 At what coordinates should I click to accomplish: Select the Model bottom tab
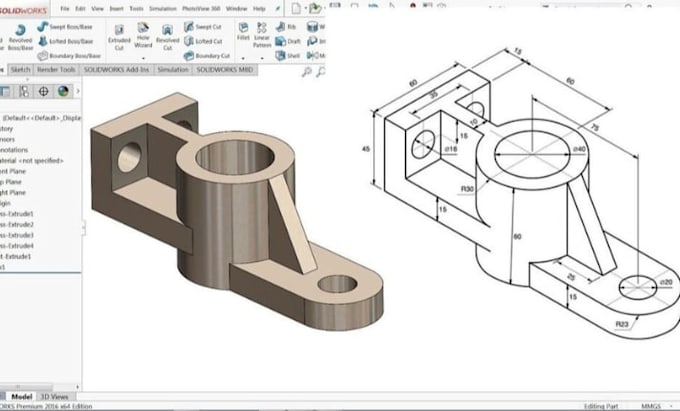click(x=21, y=396)
